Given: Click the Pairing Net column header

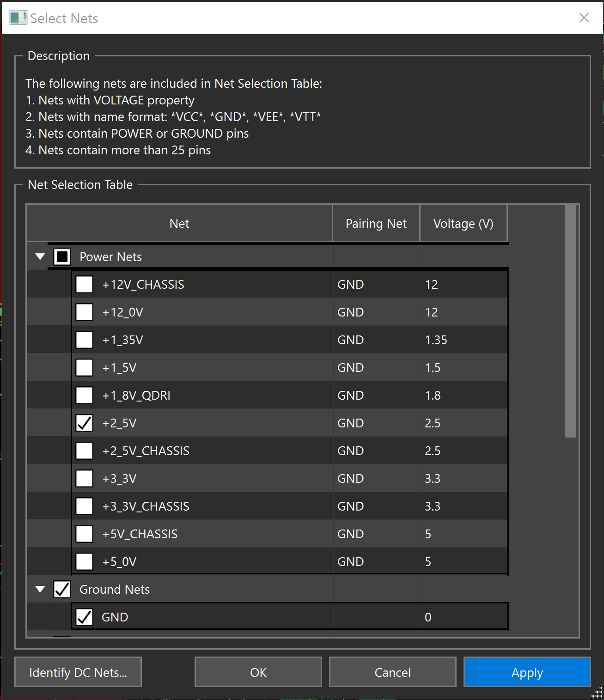Looking at the screenshot, I should 376,223.
